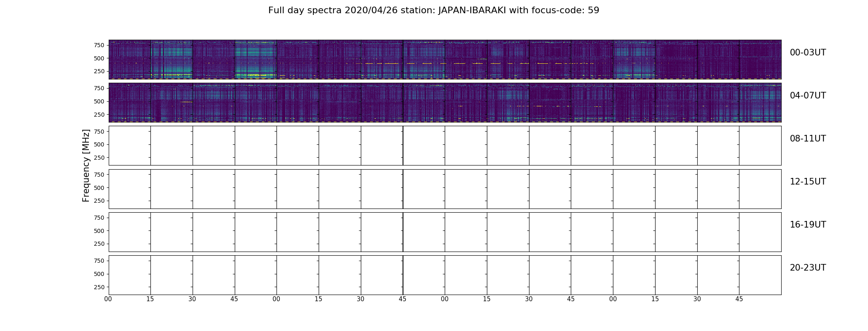Select the 750 tick of the 04-07UT panel
The image size is (868, 331).
coord(99,88)
